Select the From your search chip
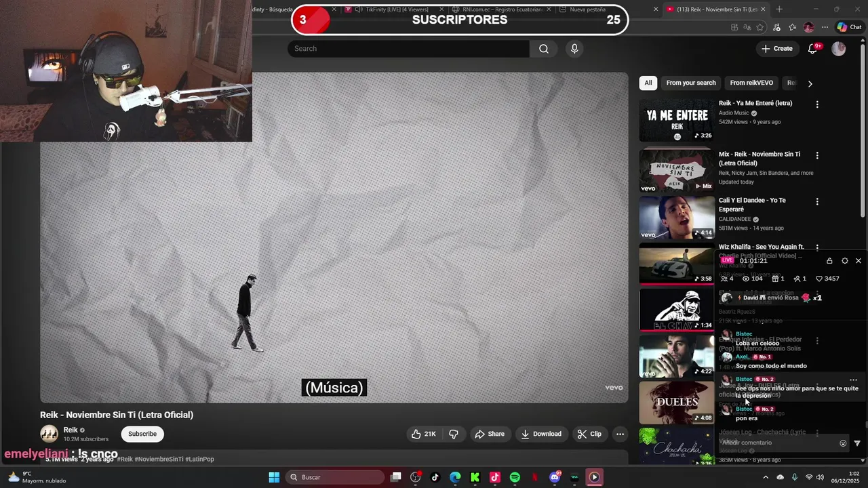 (x=691, y=83)
